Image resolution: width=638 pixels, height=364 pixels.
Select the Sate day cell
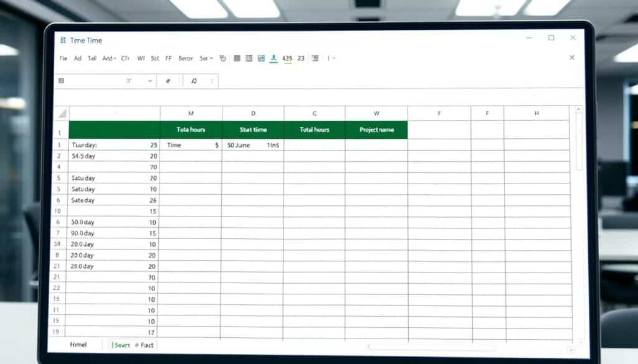tap(114, 200)
